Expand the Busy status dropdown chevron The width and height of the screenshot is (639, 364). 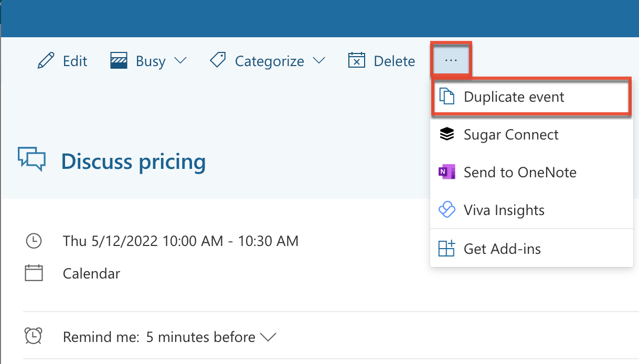(x=180, y=61)
